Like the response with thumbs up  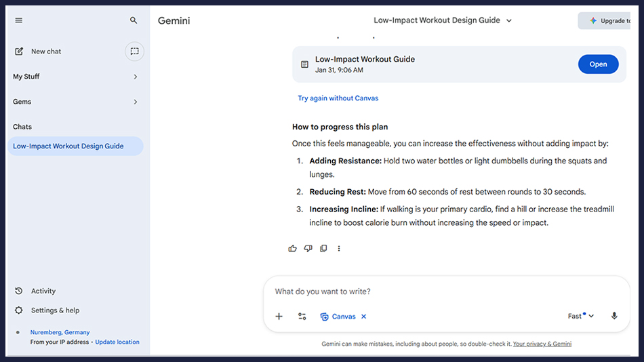click(x=292, y=249)
